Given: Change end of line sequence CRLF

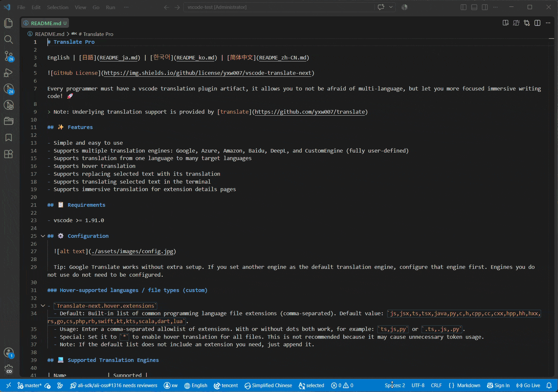Looking at the screenshot, I should pyautogui.click(x=436, y=385).
